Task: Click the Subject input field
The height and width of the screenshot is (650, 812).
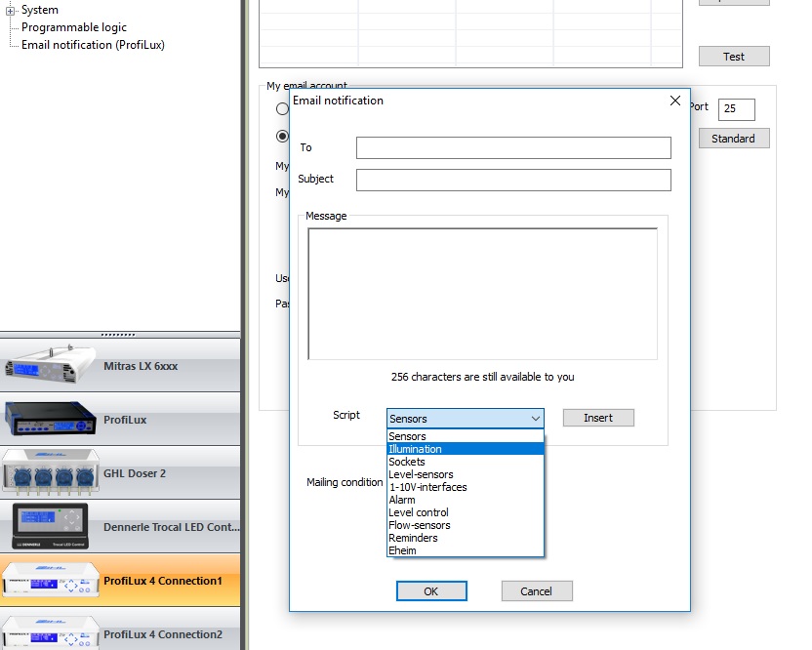Action: tap(513, 181)
